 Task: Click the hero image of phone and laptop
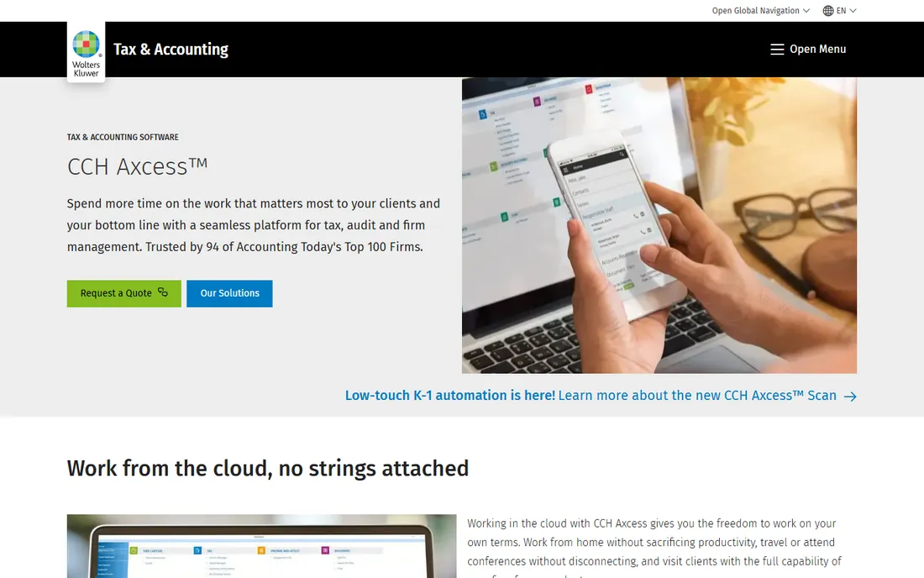click(x=659, y=226)
